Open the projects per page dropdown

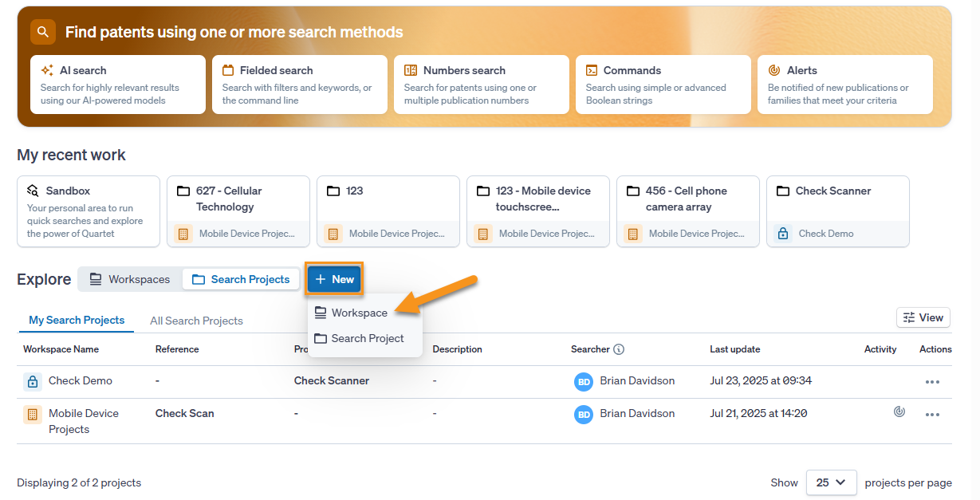[831, 482]
